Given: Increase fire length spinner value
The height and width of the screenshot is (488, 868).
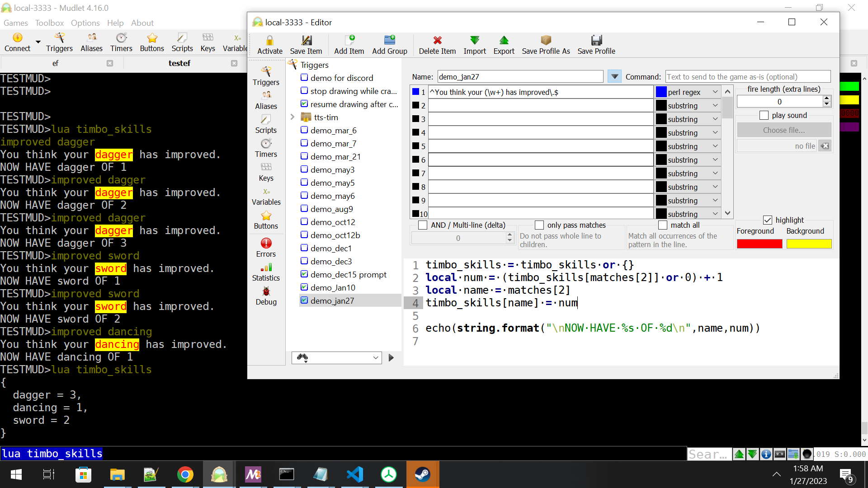Looking at the screenshot, I should coord(826,99).
